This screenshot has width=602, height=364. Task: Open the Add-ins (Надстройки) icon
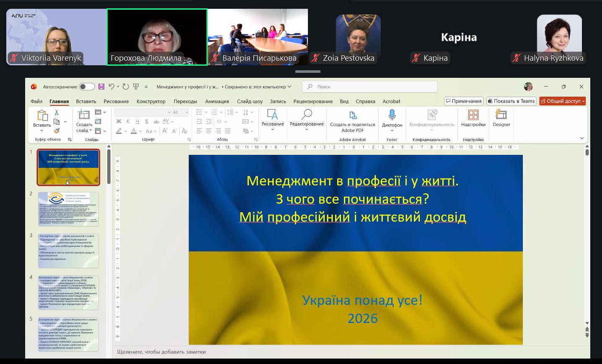pyautogui.click(x=473, y=115)
